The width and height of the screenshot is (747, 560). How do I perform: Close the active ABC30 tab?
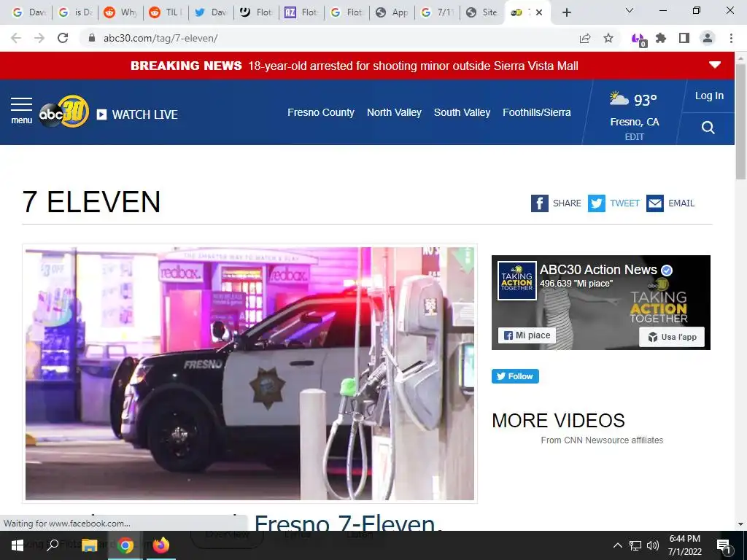point(539,12)
